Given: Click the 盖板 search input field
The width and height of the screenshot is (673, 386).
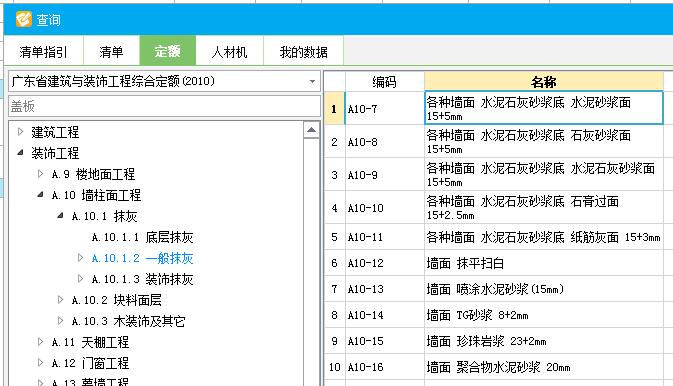Looking at the screenshot, I should pos(164,106).
